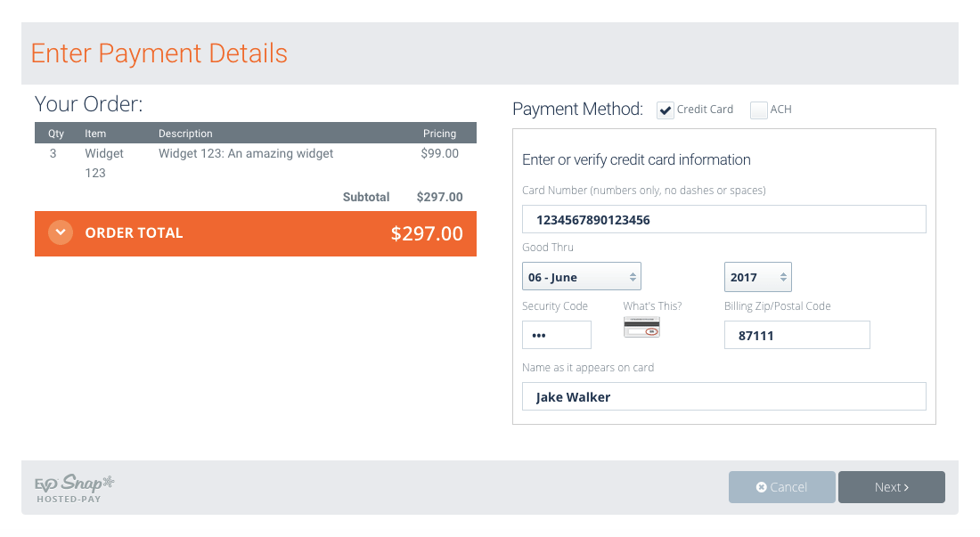The width and height of the screenshot is (980, 537).
Task: Uncheck the Credit Card checkbox
Action: (x=665, y=110)
